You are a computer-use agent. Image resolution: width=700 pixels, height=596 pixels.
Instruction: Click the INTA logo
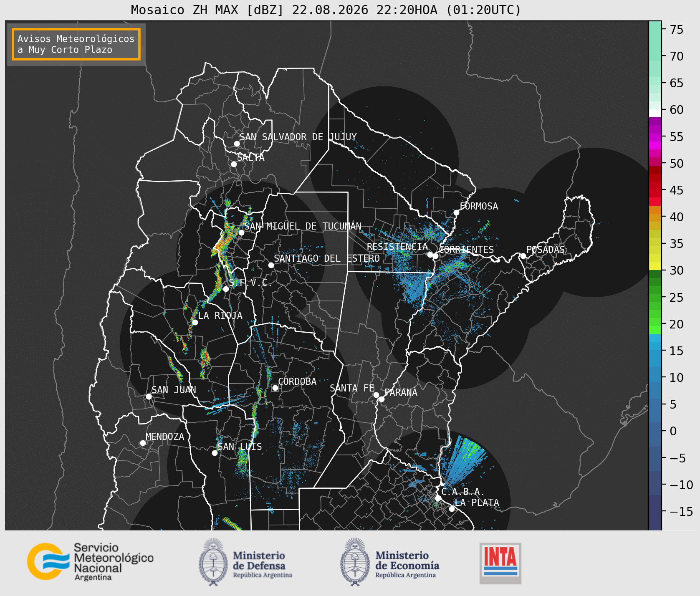pyautogui.click(x=500, y=563)
